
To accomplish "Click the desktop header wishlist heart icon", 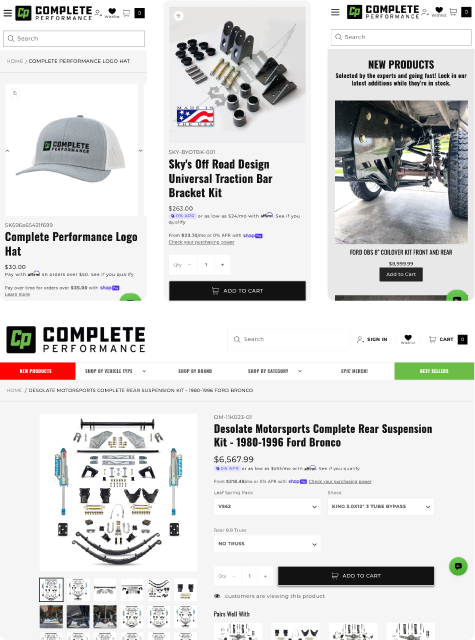I will [408, 338].
